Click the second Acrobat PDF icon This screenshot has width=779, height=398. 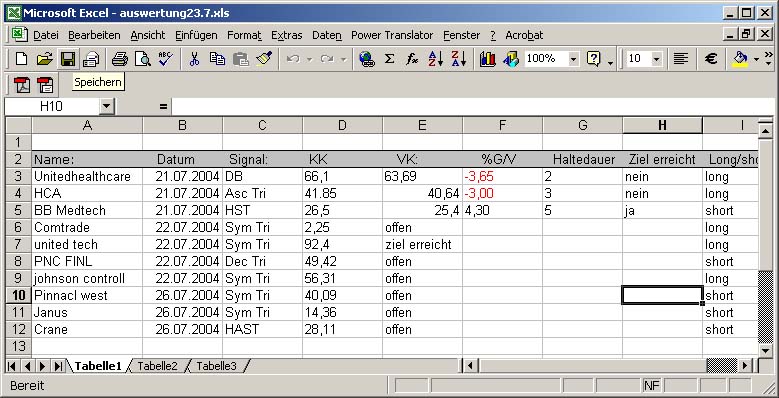(x=45, y=85)
